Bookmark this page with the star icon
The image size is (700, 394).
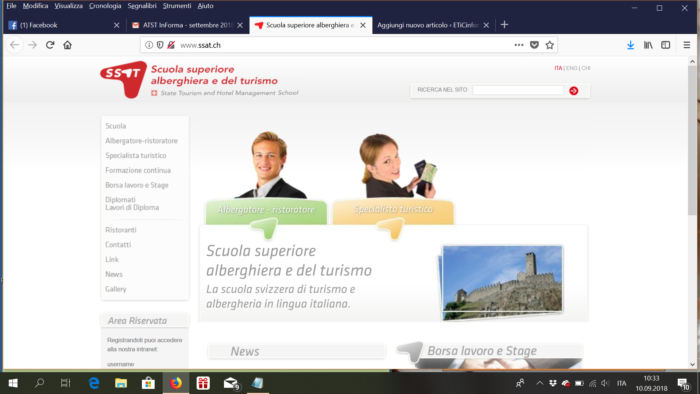click(x=550, y=45)
